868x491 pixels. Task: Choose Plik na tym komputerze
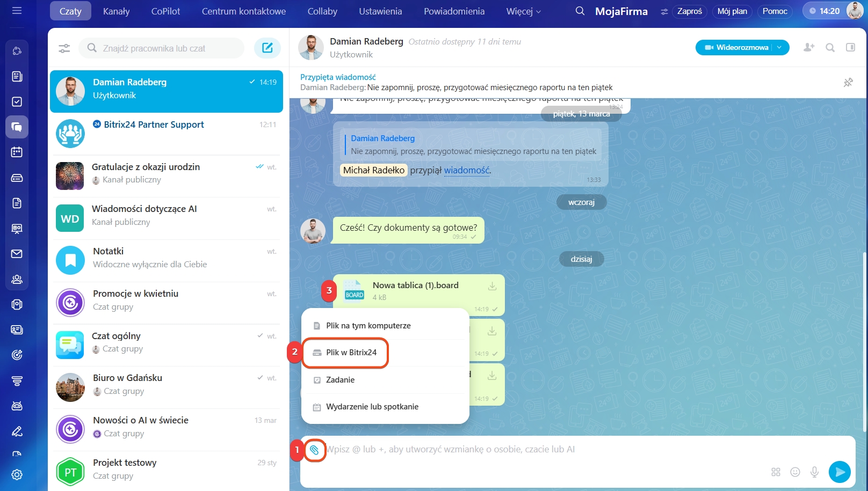click(385, 326)
